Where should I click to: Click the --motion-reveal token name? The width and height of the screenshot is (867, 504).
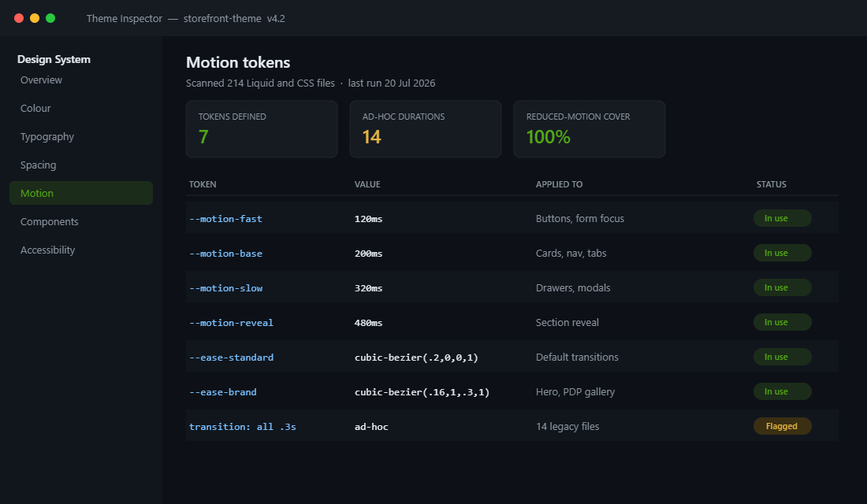coord(231,323)
